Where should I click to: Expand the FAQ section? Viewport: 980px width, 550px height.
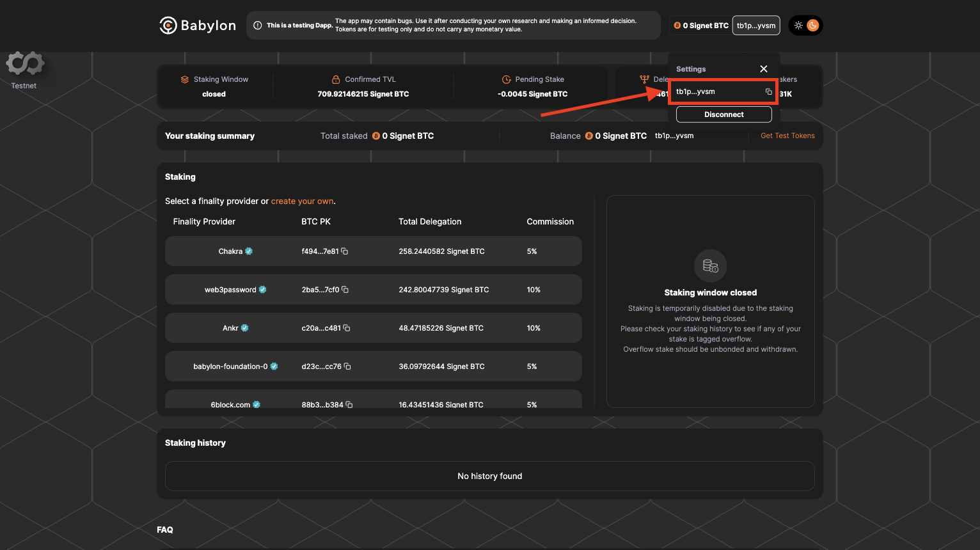click(x=165, y=530)
